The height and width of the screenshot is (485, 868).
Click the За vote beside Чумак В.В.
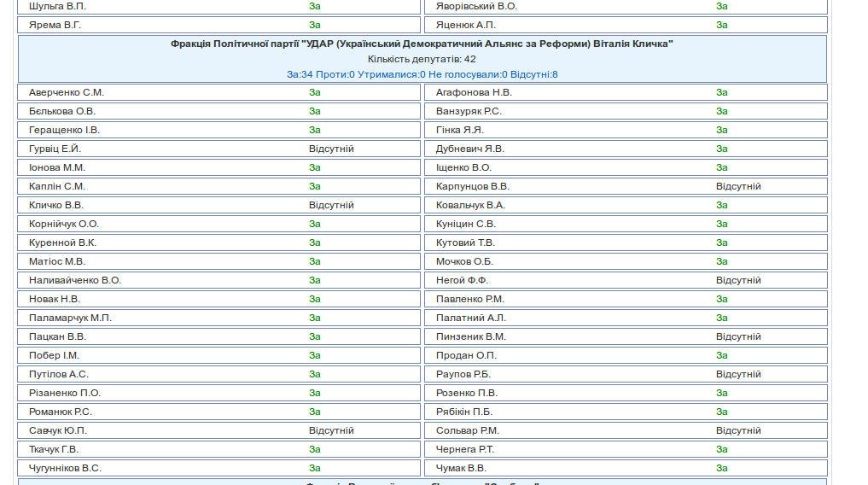(x=722, y=469)
